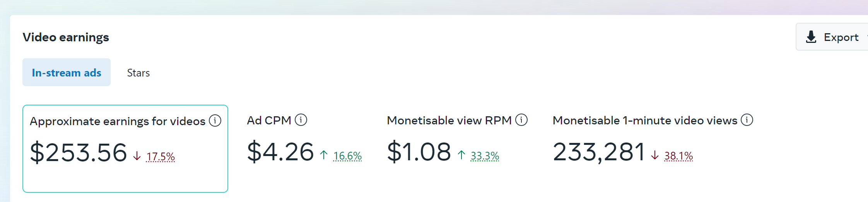This screenshot has width=868, height=202.
Task: Click the red down arrow beside 38.1%
Action: tap(655, 155)
